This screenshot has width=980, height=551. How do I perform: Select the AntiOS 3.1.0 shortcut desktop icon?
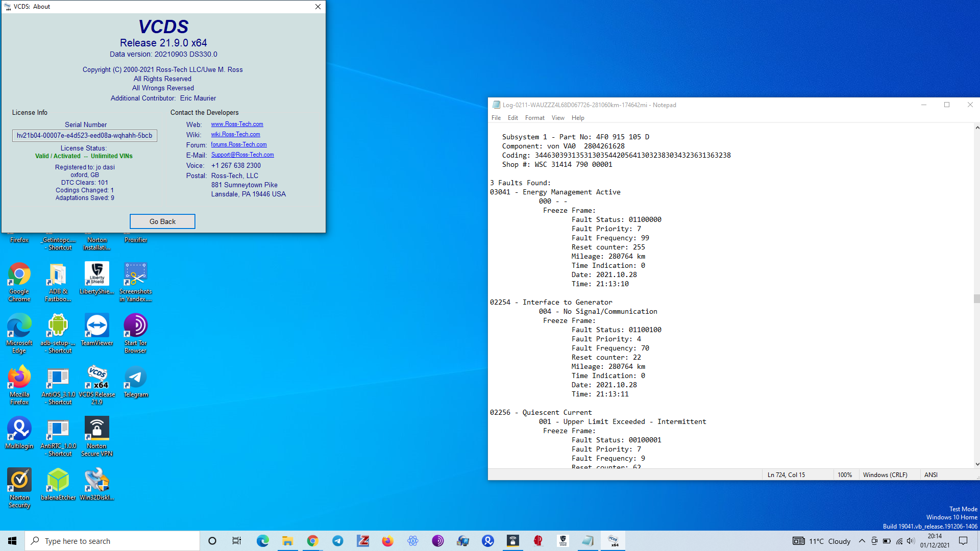(x=58, y=386)
